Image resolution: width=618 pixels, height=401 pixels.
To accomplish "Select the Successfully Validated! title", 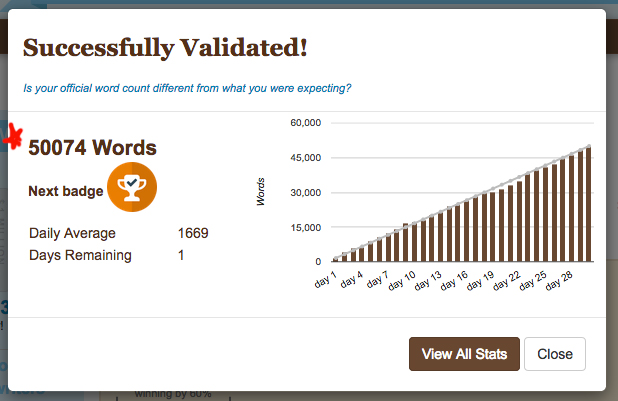I will coord(165,46).
